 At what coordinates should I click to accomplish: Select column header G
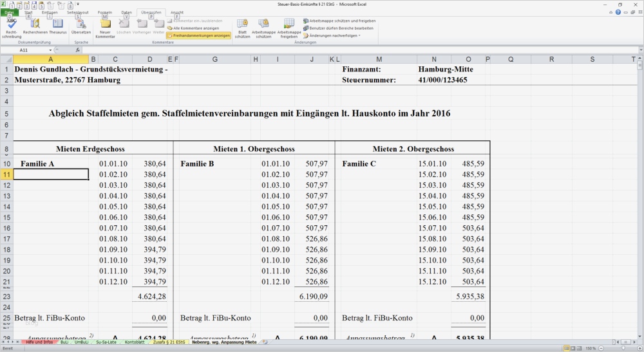tap(215, 59)
